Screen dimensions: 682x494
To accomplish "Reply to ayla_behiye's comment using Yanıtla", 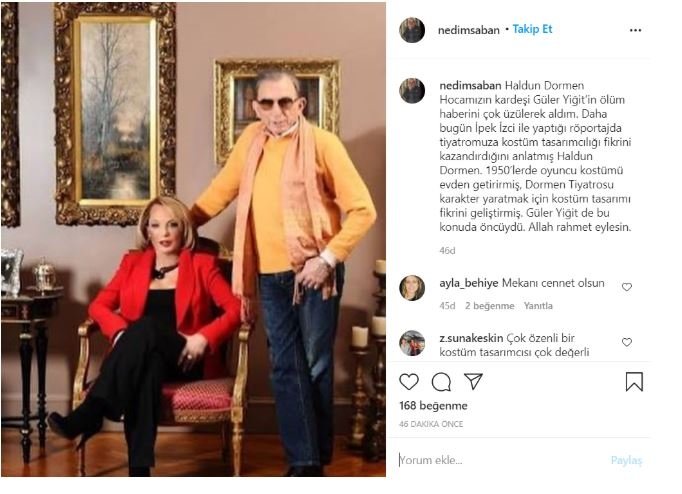I will pyautogui.click(x=538, y=306).
